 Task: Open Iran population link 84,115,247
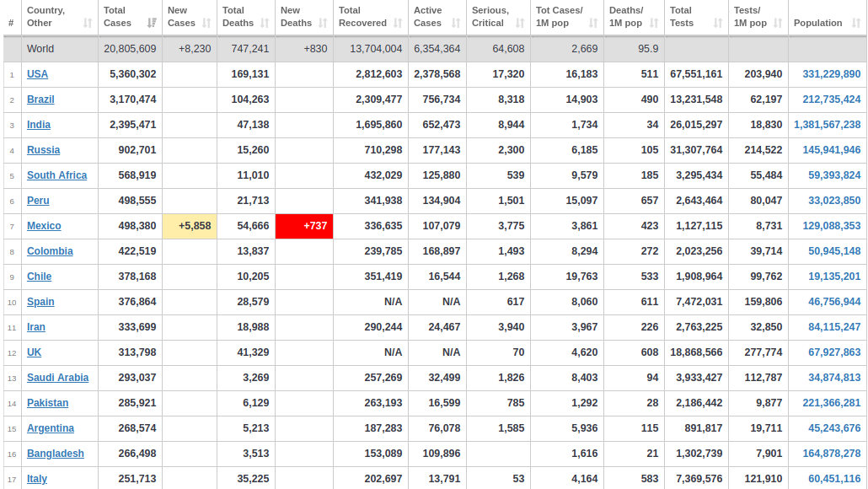click(x=834, y=327)
